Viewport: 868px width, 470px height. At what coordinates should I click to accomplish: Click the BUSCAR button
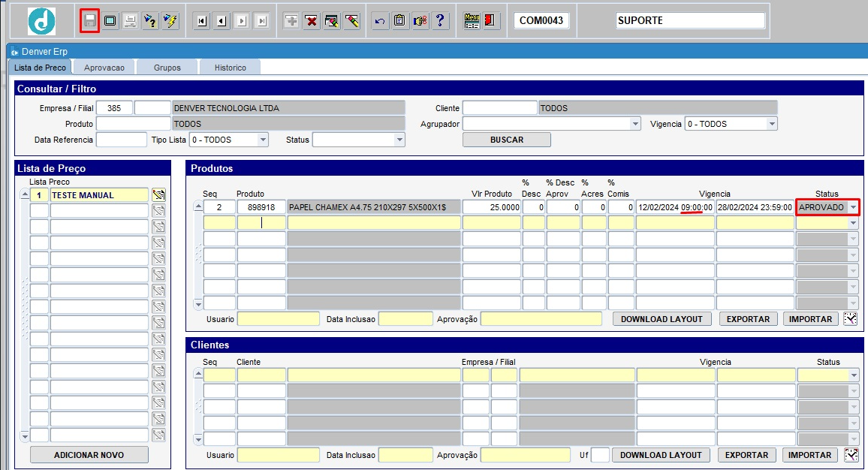507,140
